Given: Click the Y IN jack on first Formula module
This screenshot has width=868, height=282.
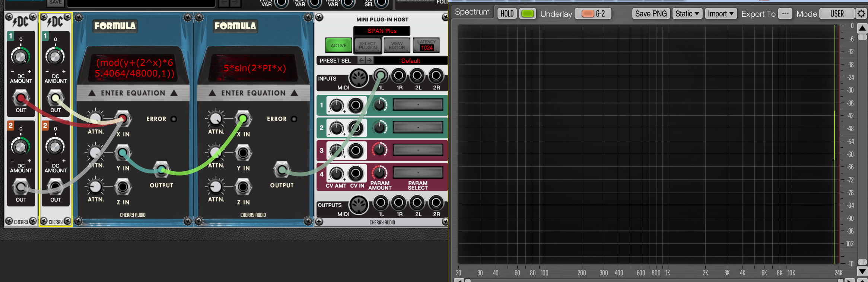Looking at the screenshot, I should (x=123, y=153).
